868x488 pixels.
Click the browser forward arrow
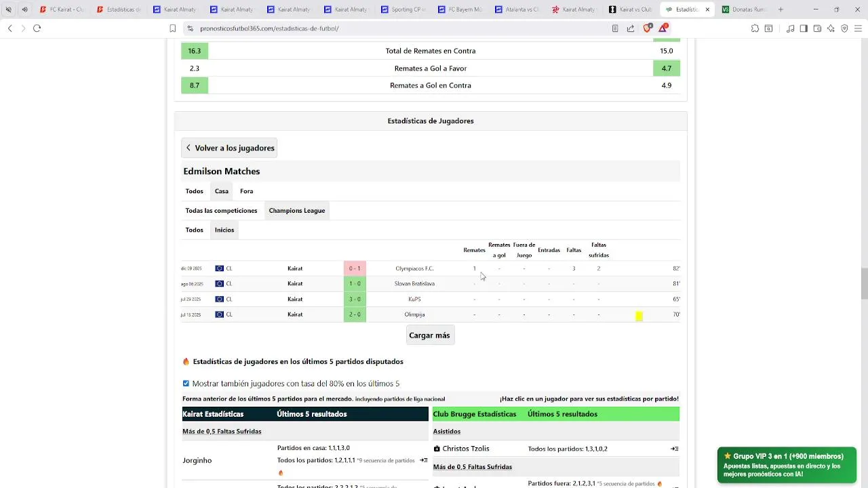tap(23, 28)
